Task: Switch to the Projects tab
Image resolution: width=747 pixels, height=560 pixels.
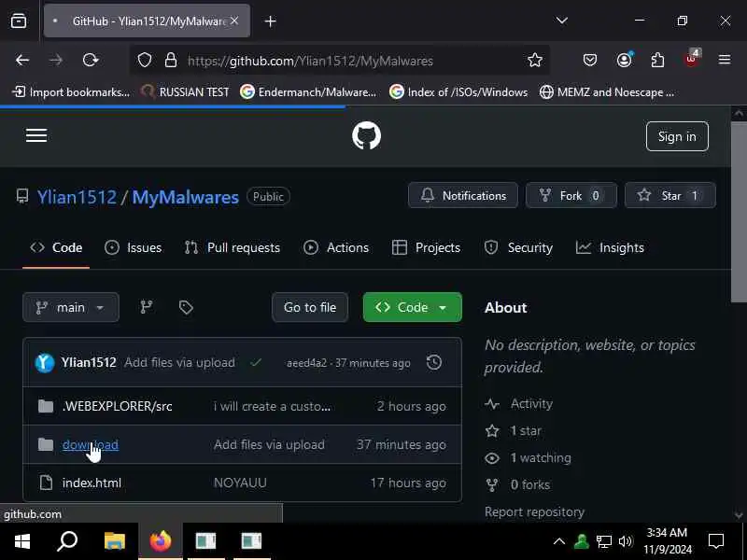Action: (x=426, y=247)
